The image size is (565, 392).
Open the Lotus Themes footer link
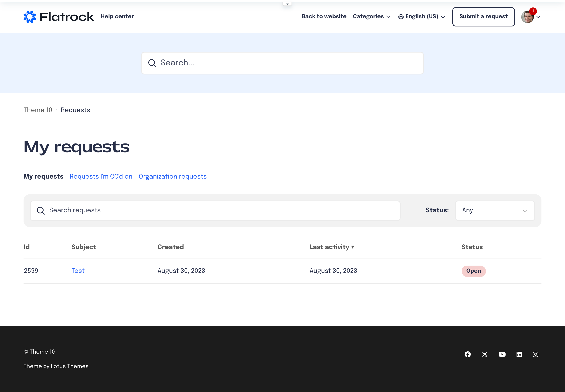point(69,366)
